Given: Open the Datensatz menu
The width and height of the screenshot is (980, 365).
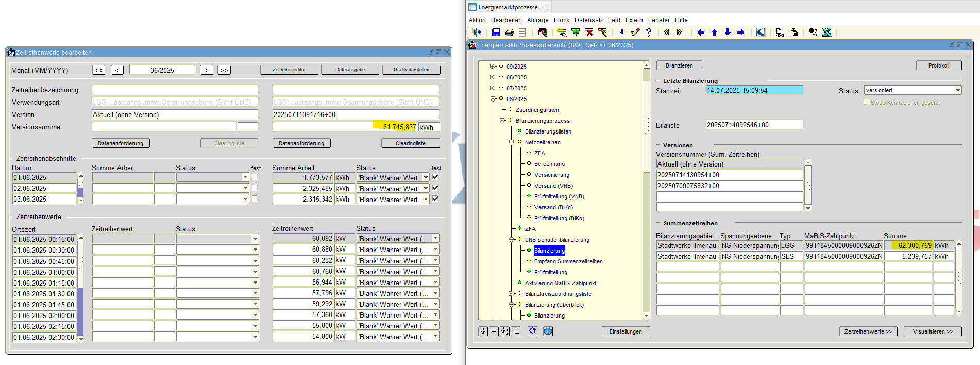Looking at the screenshot, I should click(x=588, y=20).
